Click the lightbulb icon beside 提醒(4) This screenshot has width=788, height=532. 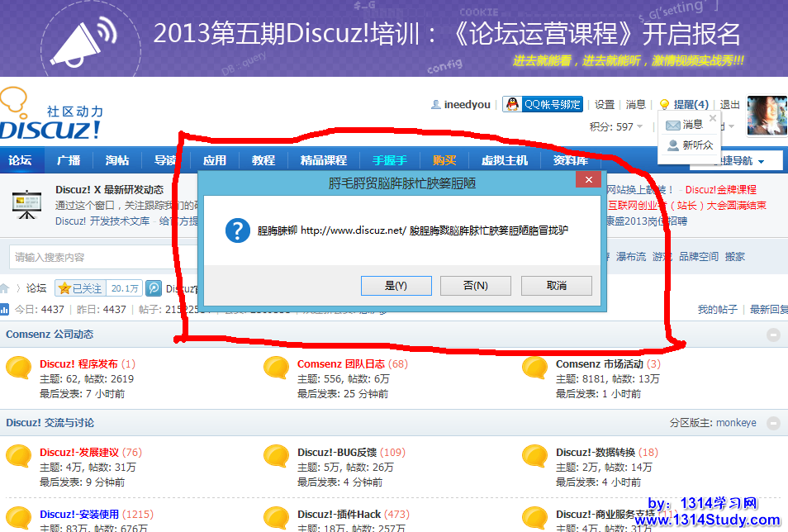click(664, 105)
